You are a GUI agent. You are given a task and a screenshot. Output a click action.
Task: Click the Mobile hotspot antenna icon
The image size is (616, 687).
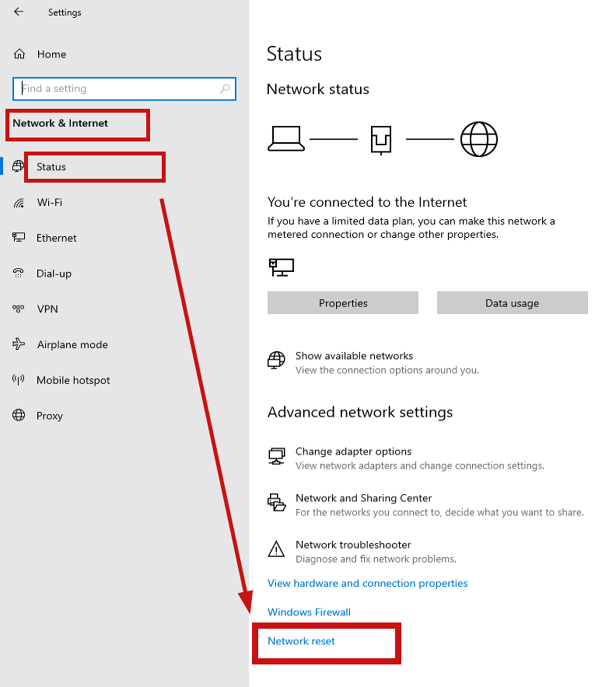(18, 380)
